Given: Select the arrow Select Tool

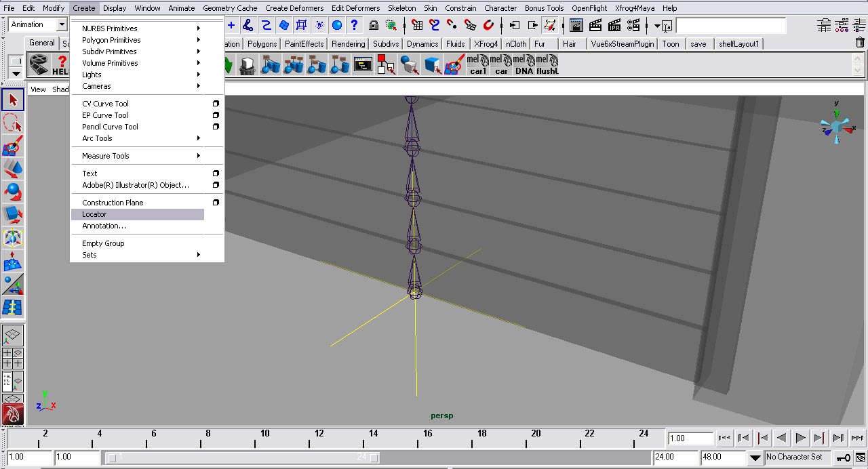Looking at the screenshot, I should [12, 99].
